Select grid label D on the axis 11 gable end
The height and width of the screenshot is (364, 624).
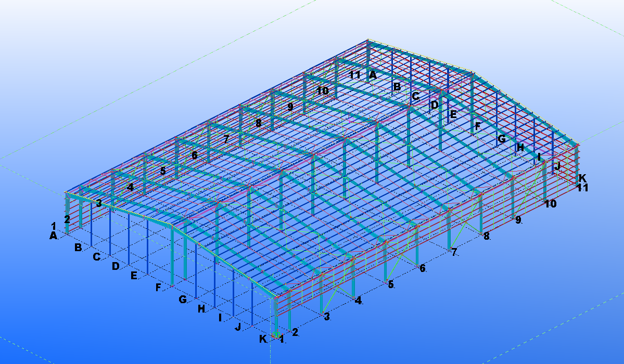435,105
